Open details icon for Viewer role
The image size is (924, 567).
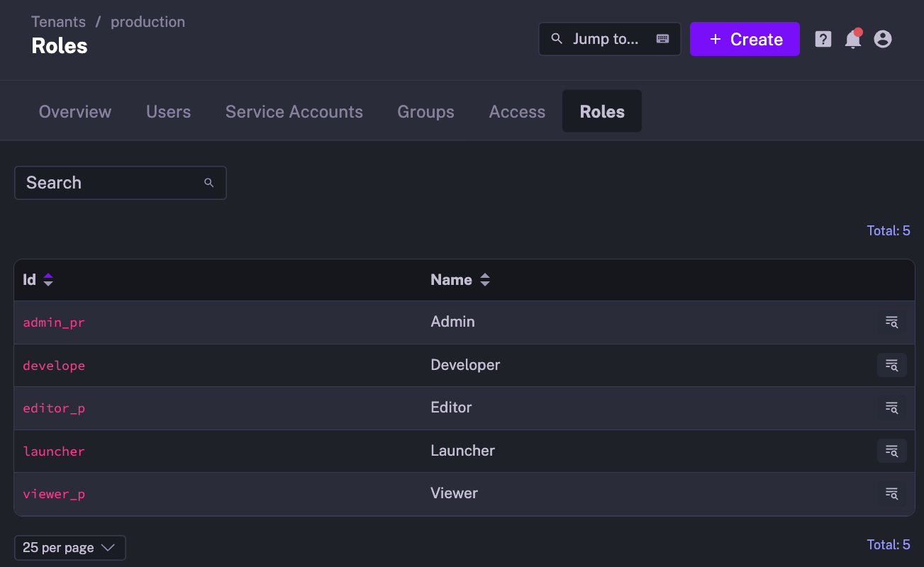(x=891, y=494)
